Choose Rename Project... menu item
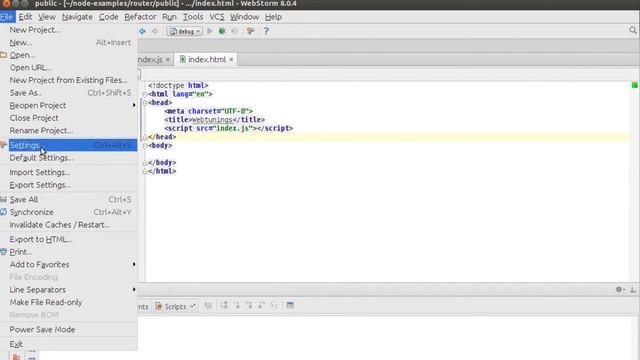 pos(69,131)
